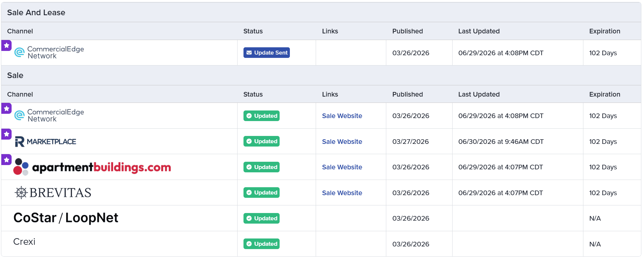
Task: Click the Update Sent status badge
Action: click(x=267, y=53)
